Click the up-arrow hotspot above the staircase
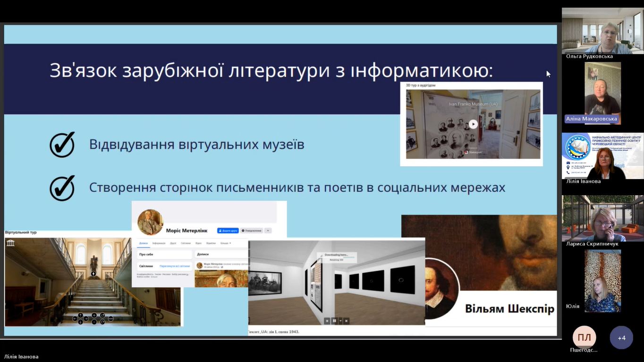The image size is (644, 362). pyautogui.click(x=93, y=274)
